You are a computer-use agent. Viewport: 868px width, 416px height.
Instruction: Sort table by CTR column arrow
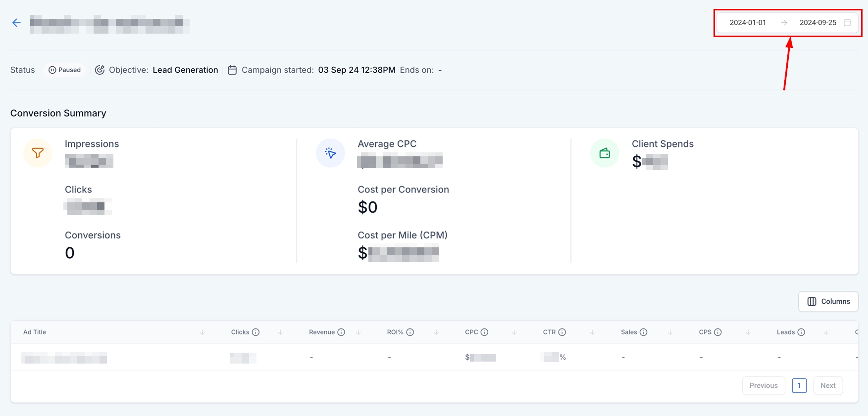coord(592,332)
